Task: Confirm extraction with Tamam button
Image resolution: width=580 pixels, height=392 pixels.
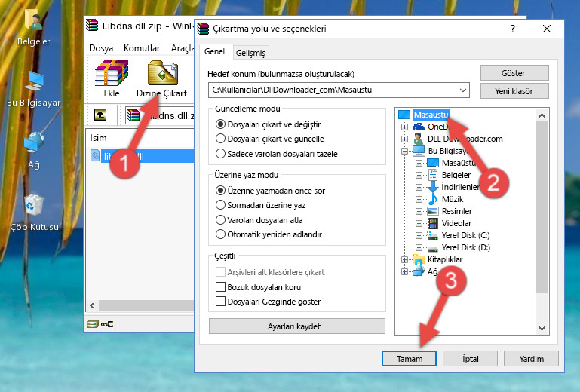Action: (409, 359)
